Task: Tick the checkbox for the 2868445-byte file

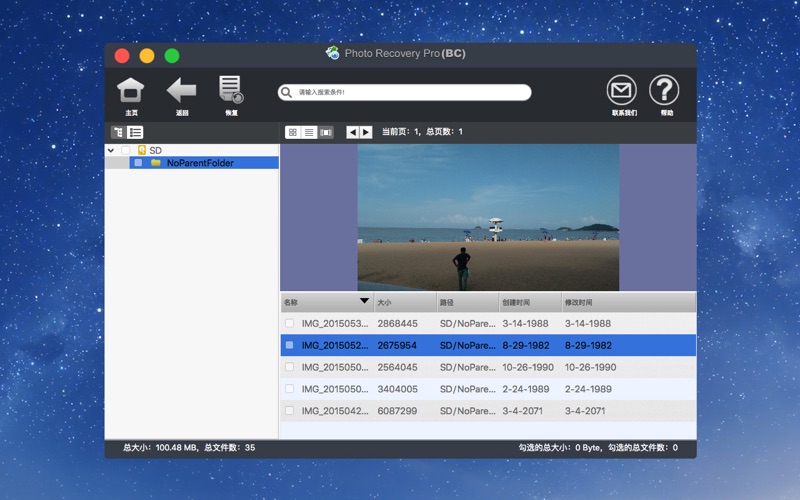Action: pos(290,324)
